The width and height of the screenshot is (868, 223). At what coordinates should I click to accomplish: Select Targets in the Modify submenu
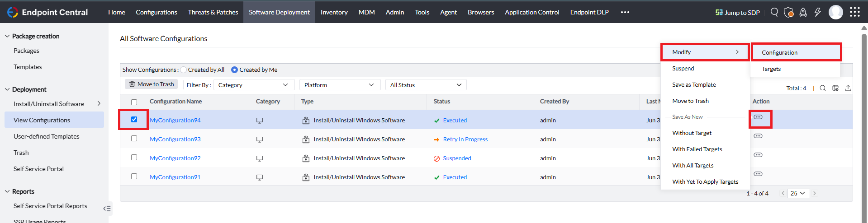[771, 69]
